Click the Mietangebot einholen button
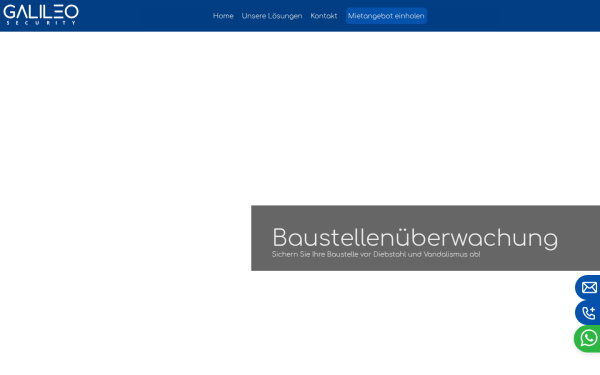600x375 pixels. click(x=386, y=16)
